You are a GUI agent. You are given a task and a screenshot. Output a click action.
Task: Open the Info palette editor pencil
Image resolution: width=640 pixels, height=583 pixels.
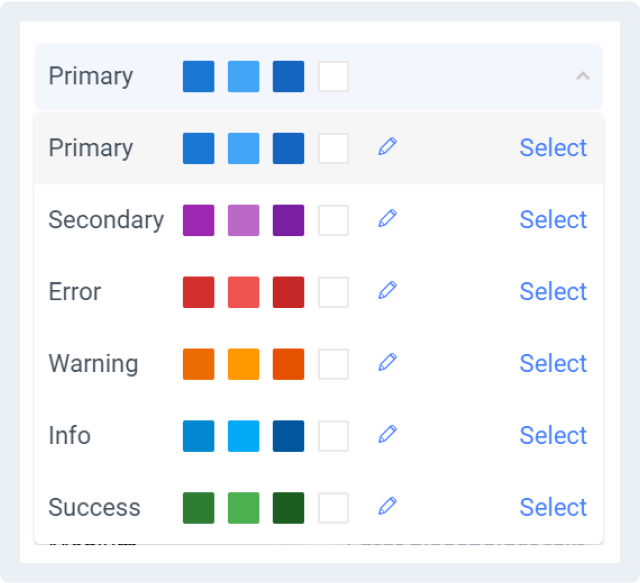[x=387, y=434]
